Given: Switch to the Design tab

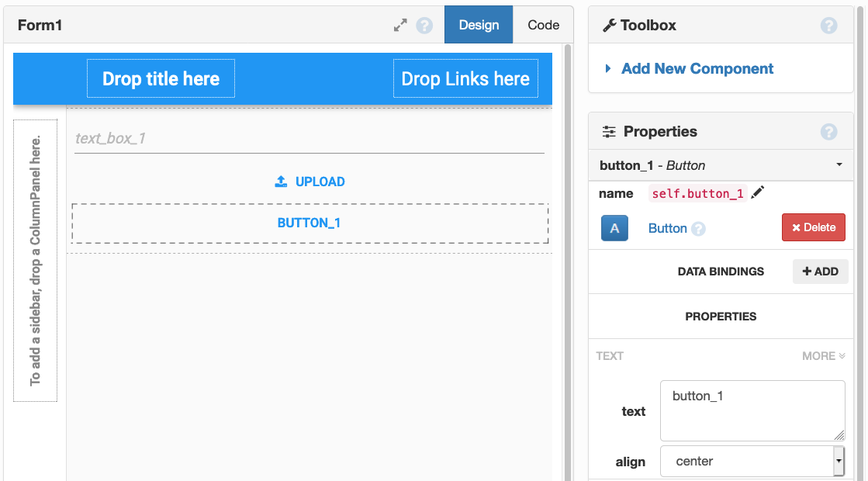Looking at the screenshot, I should point(478,24).
